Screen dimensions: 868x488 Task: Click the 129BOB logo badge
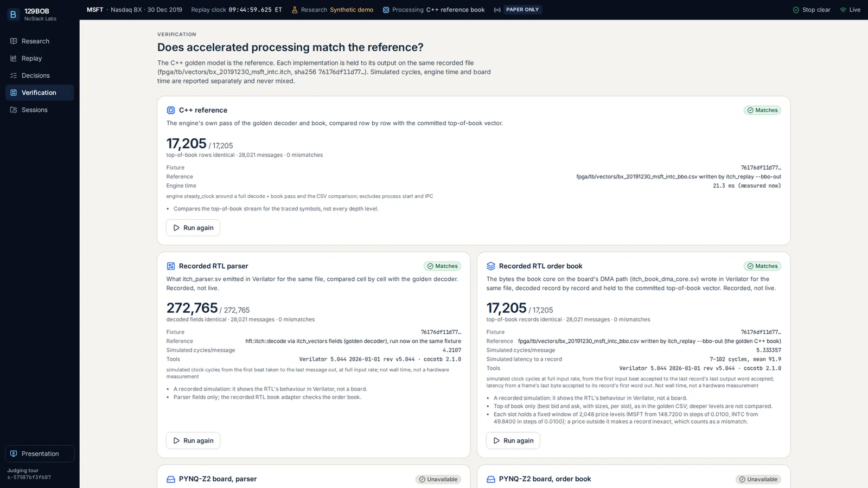13,15
